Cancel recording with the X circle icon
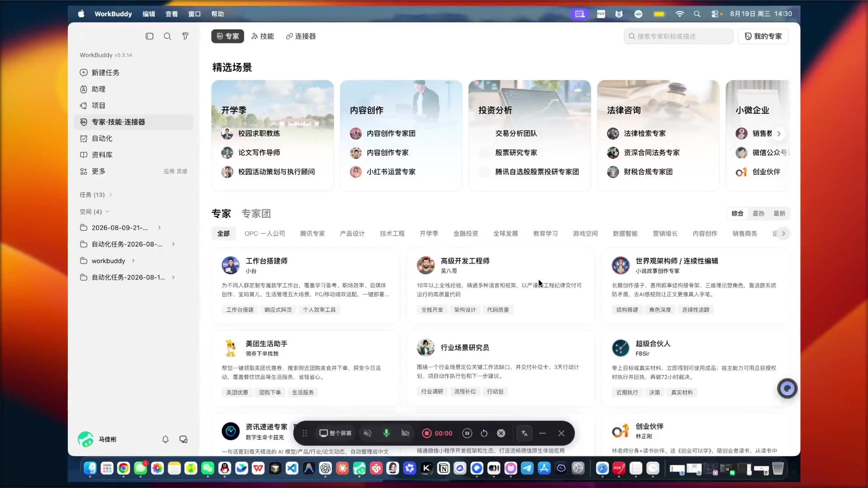This screenshot has width=868, height=488. click(501, 433)
